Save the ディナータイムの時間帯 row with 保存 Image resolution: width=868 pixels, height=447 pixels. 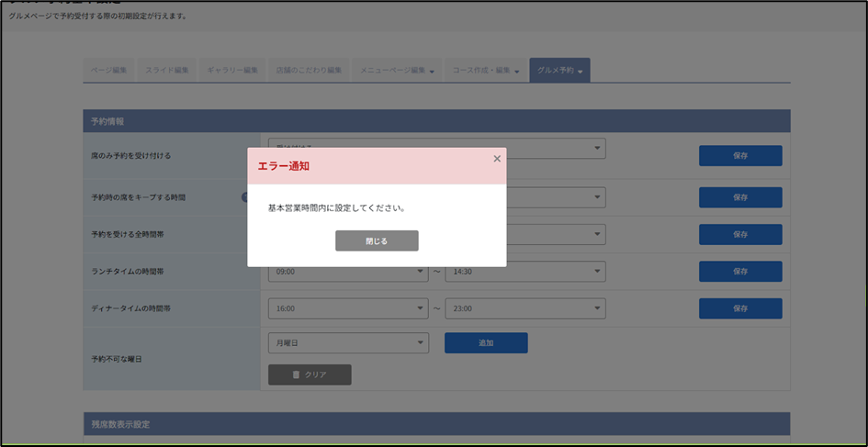(x=740, y=308)
